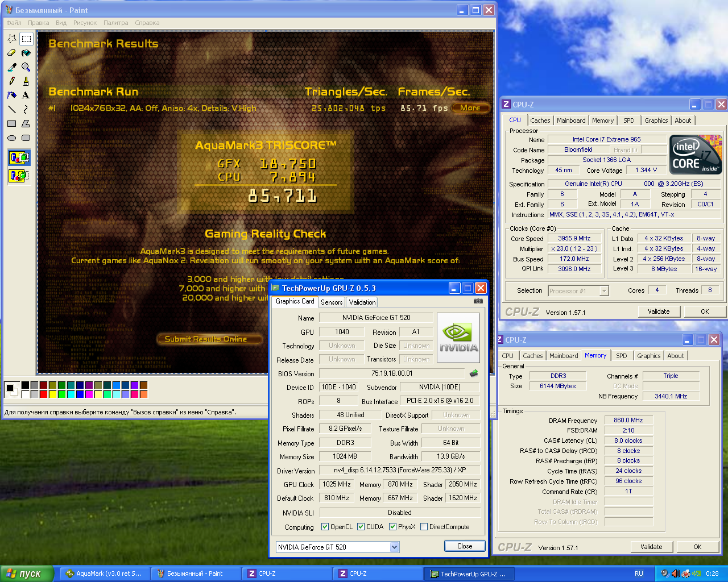
Task: Select the Rectangle shape tool
Action: point(12,124)
